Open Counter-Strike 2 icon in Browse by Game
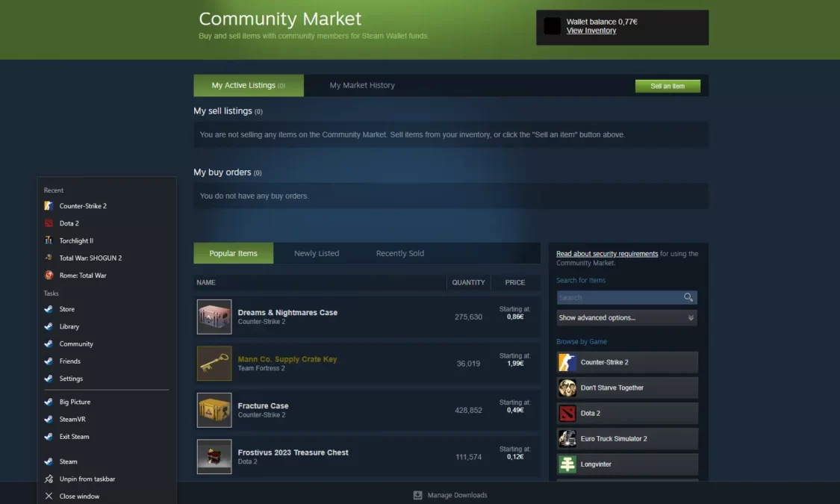 tap(567, 362)
